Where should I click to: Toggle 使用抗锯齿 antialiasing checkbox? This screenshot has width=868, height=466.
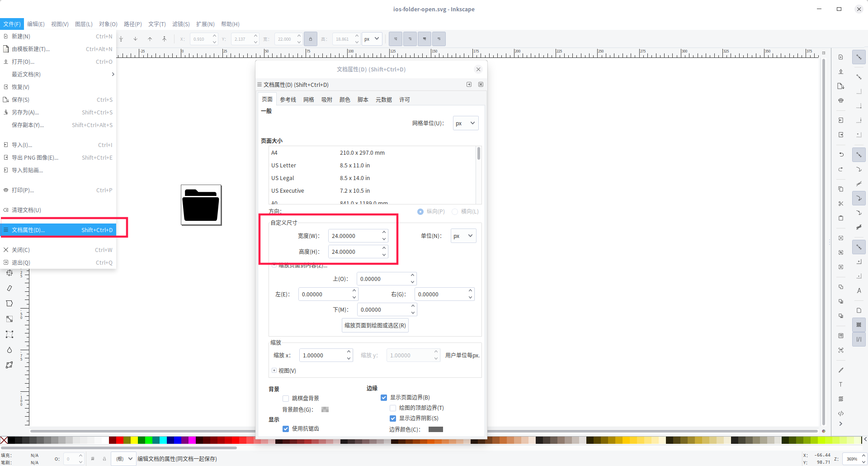[286, 429]
